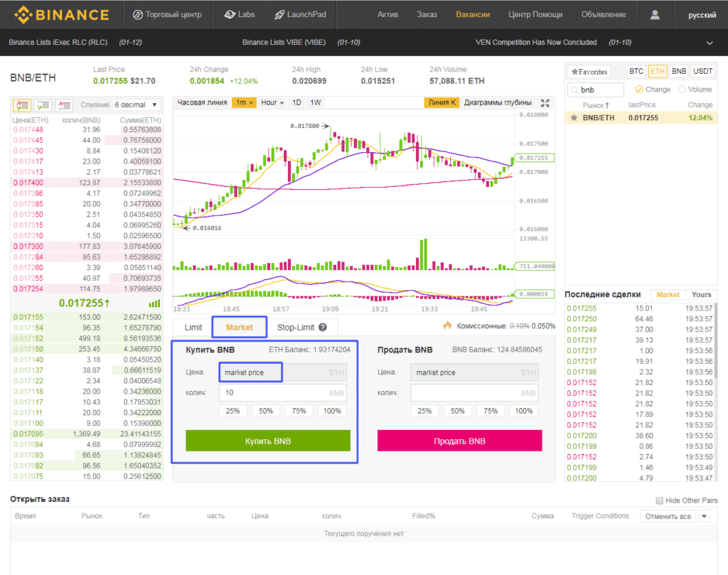Switch to Limit order tab
Viewport: 728px width, 575px height.
193,327
